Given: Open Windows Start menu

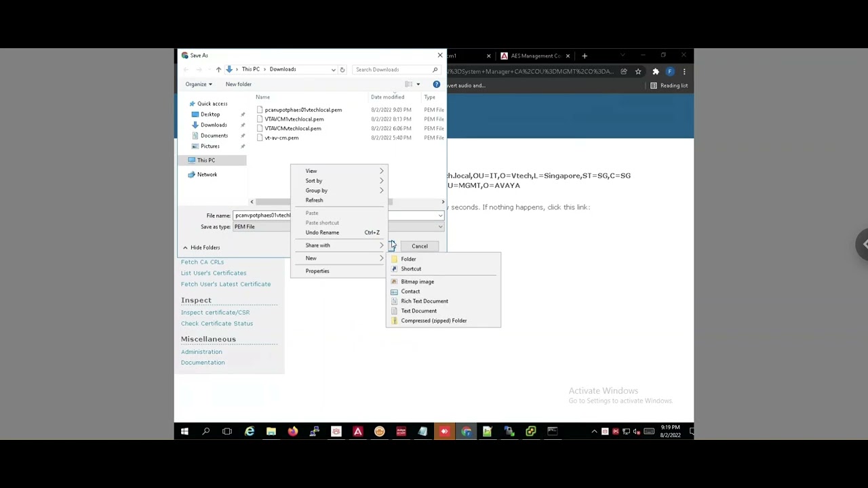Looking at the screenshot, I should [184, 431].
